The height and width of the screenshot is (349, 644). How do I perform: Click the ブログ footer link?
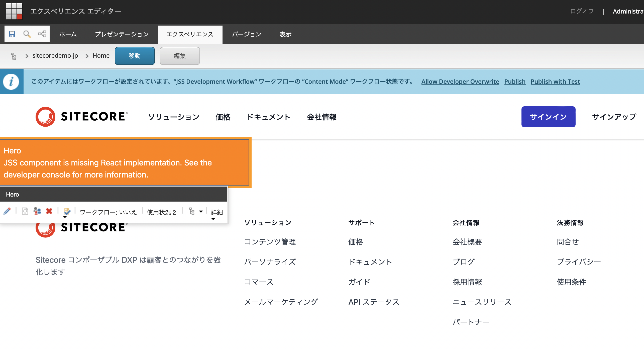tap(464, 262)
